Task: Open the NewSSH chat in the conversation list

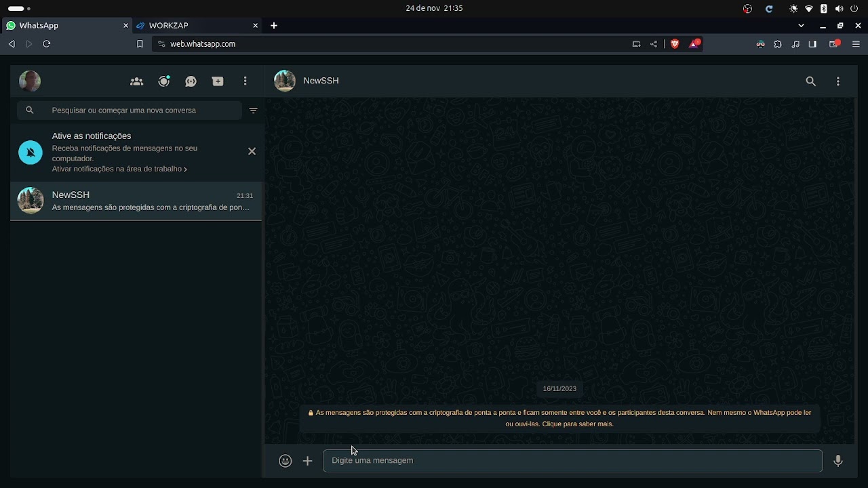Action: (136, 201)
